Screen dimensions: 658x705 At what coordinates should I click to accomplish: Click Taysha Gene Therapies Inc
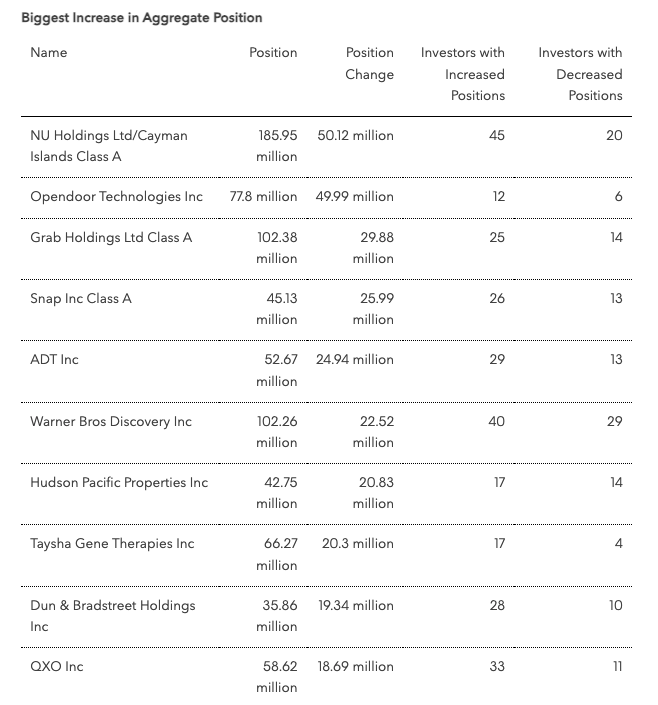(112, 544)
